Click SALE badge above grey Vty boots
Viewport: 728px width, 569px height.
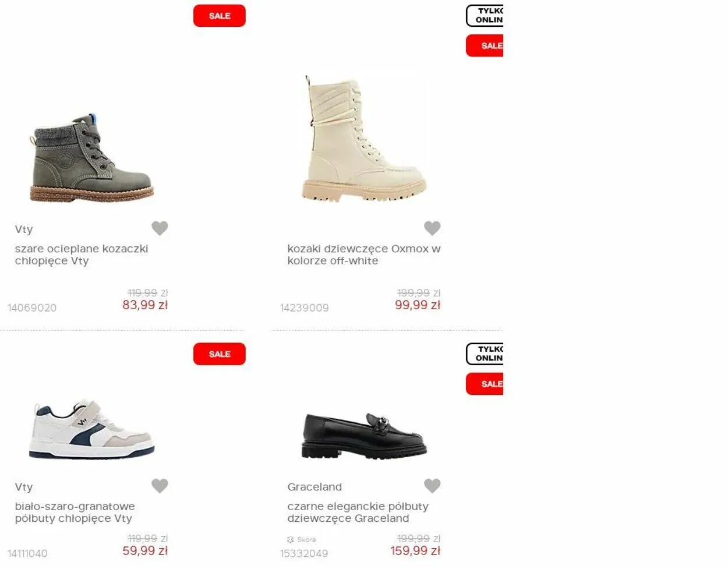(x=220, y=16)
